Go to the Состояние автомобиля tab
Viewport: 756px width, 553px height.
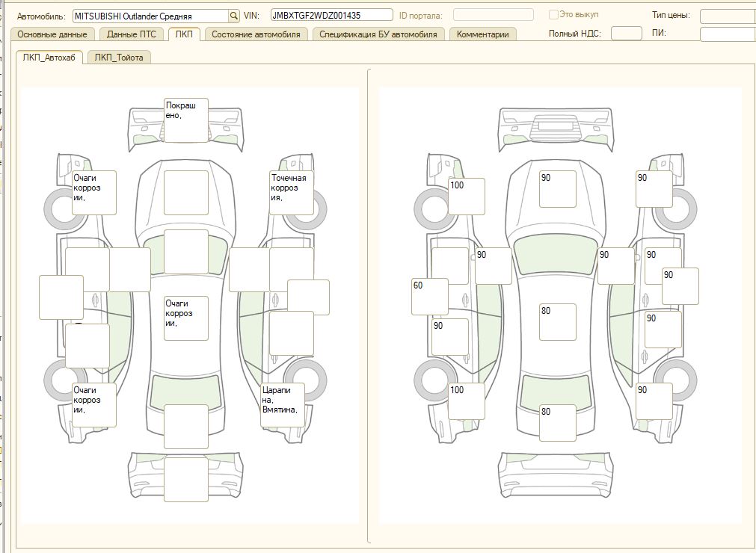coord(256,34)
